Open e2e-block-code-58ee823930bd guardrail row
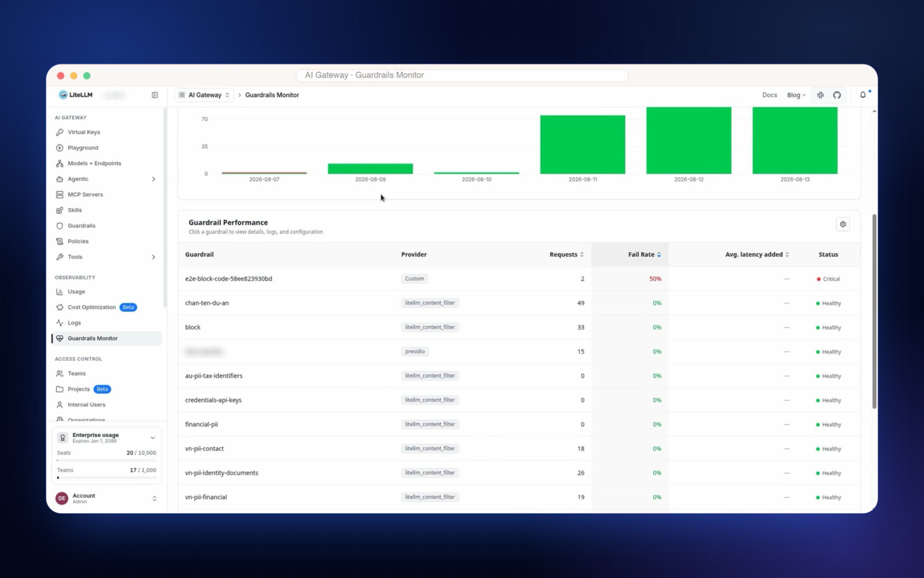Viewport: 924px width, 578px height. (x=519, y=279)
